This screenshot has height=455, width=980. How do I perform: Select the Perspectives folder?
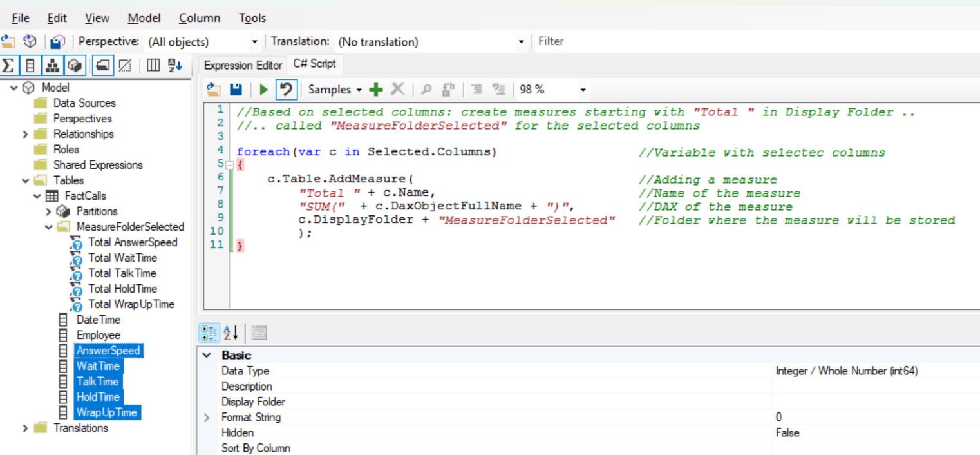click(x=82, y=119)
